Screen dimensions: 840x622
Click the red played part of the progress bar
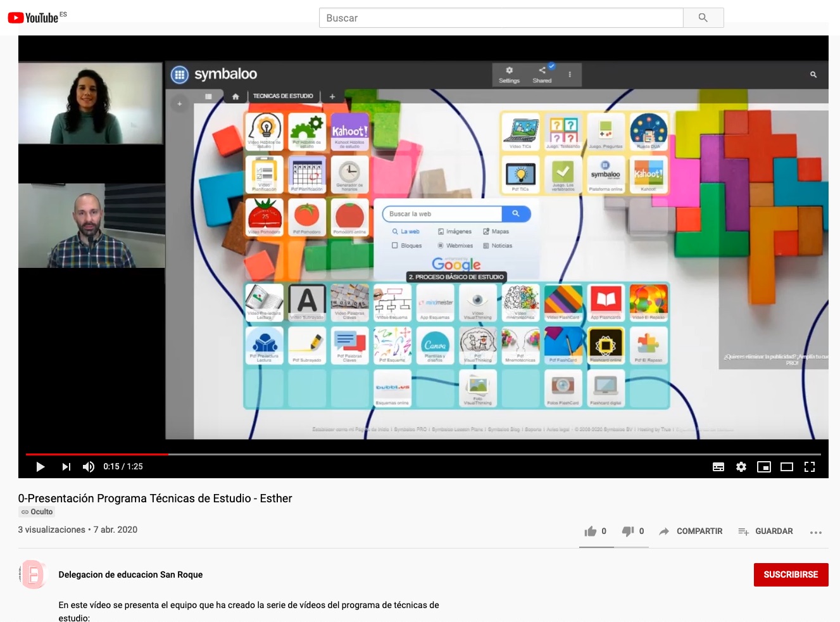coord(97,454)
